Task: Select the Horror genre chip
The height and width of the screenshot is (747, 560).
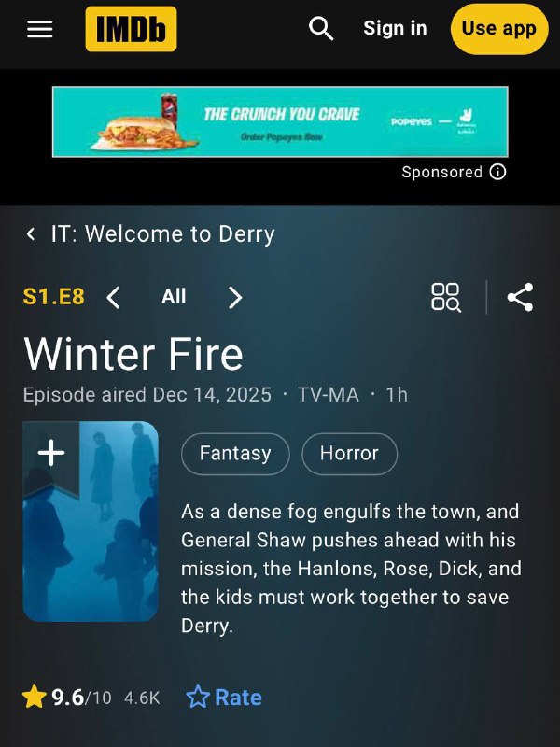Action: pyautogui.click(x=349, y=454)
